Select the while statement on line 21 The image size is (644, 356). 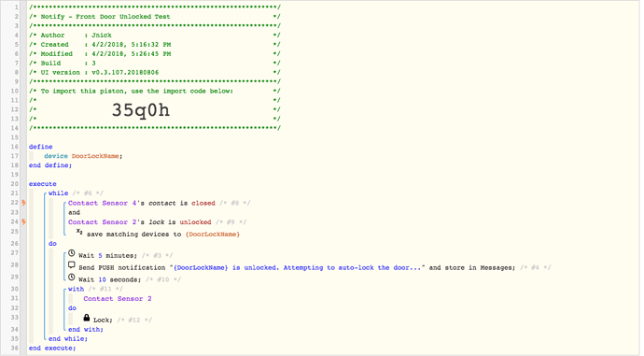tap(58, 192)
